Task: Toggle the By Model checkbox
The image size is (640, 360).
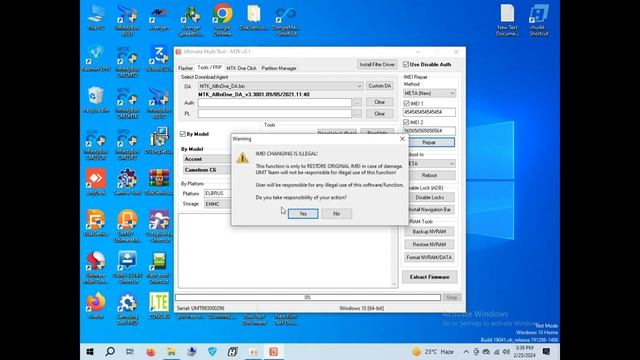Action: tap(183, 134)
